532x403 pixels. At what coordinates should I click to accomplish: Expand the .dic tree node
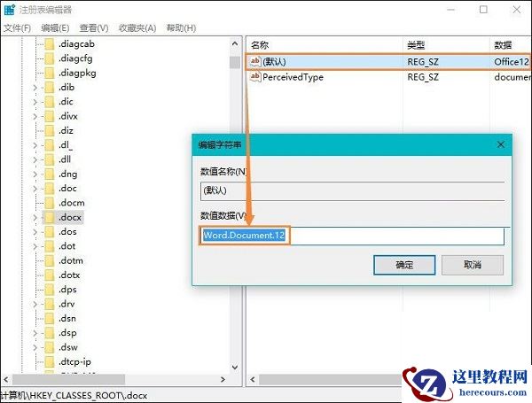(x=35, y=102)
